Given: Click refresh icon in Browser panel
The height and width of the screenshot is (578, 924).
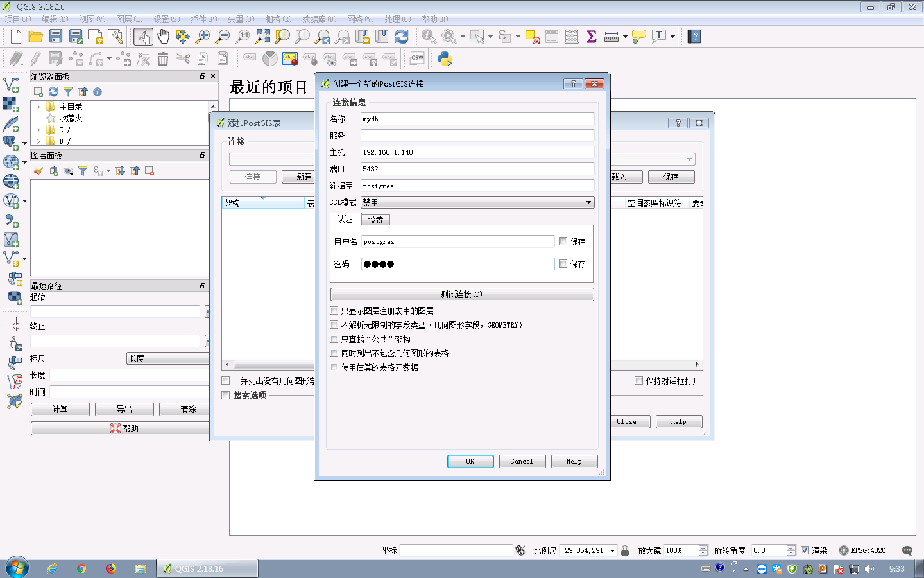Looking at the screenshot, I should (x=53, y=92).
